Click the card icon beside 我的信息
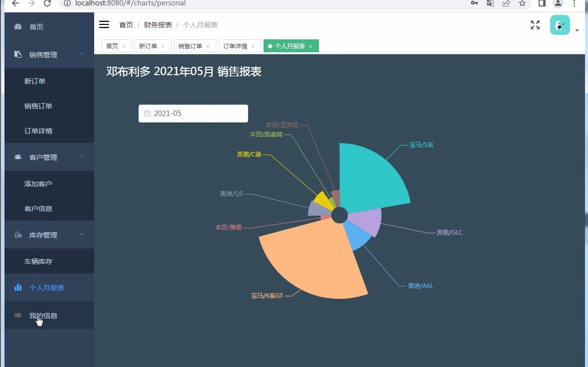 17,315
